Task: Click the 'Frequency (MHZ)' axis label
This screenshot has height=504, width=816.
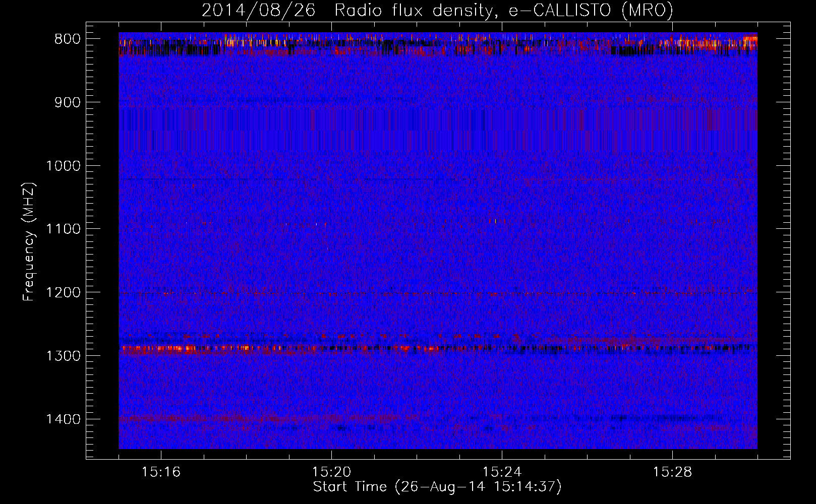Action: (x=29, y=242)
